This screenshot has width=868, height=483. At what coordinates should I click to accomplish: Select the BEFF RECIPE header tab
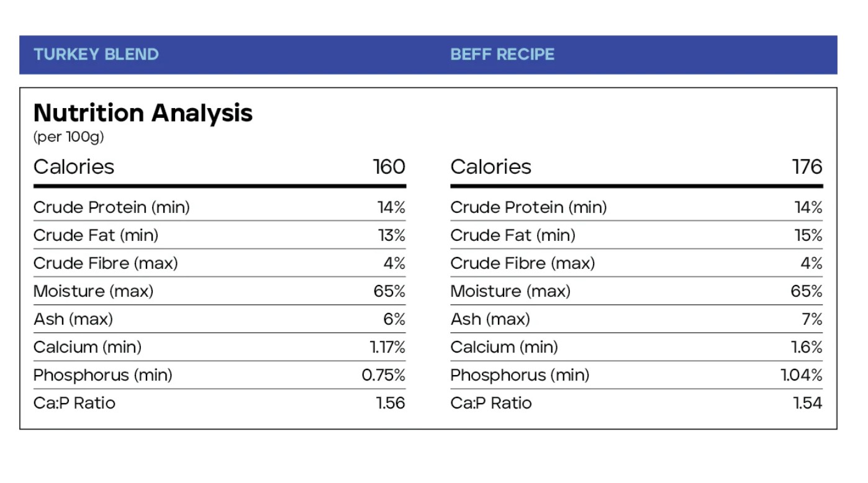click(502, 55)
